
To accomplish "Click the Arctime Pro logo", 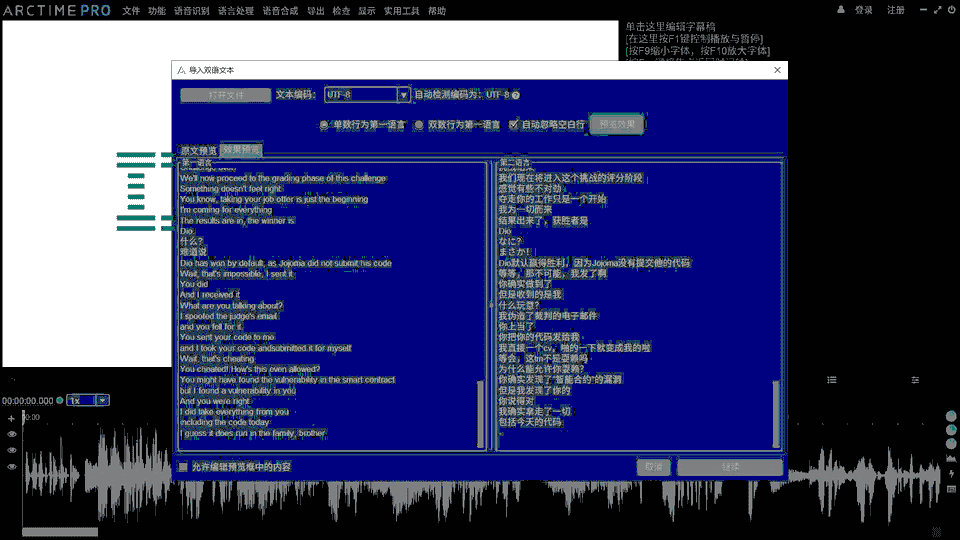I will (56, 10).
